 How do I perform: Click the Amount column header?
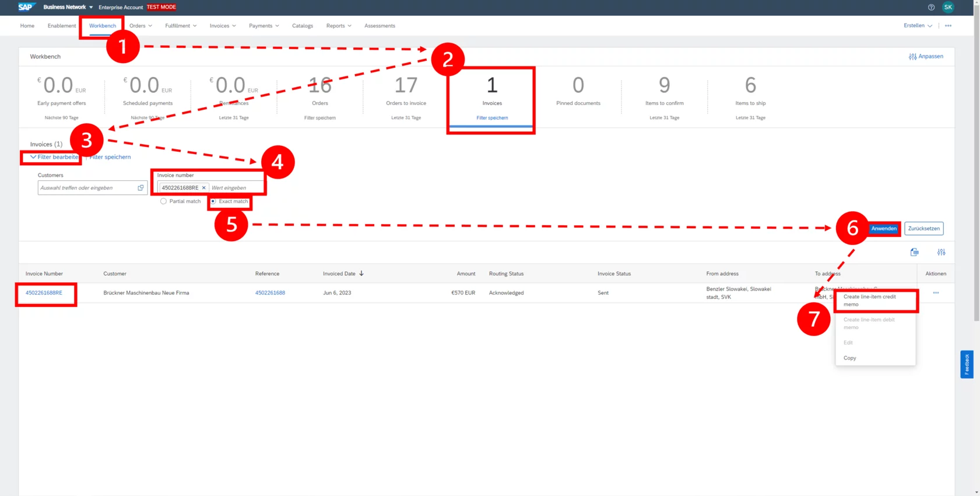466,274
